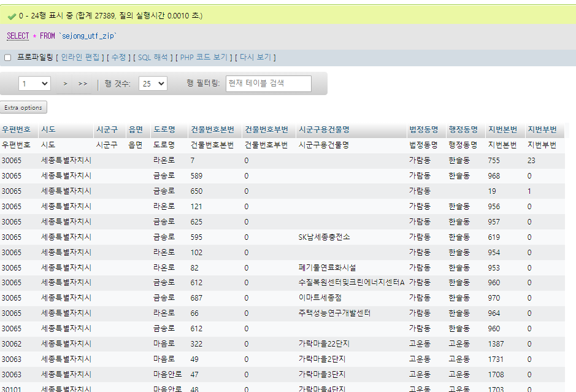576x392 pixels.
Task: Select the 폐기물연료화시설 cell
Action: pyautogui.click(x=327, y=268)
